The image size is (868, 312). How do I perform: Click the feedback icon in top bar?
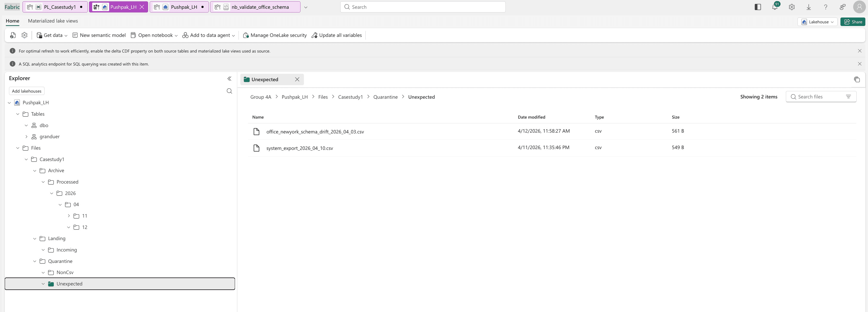(x=842, y=7)
